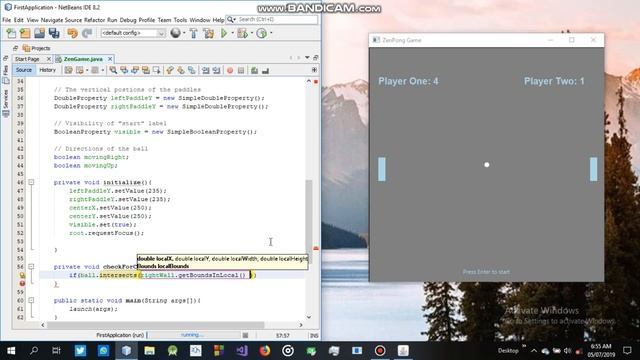This screenshot has height=360, width=640.
Task: Open the Debug menu
Action: click(128, 20)
